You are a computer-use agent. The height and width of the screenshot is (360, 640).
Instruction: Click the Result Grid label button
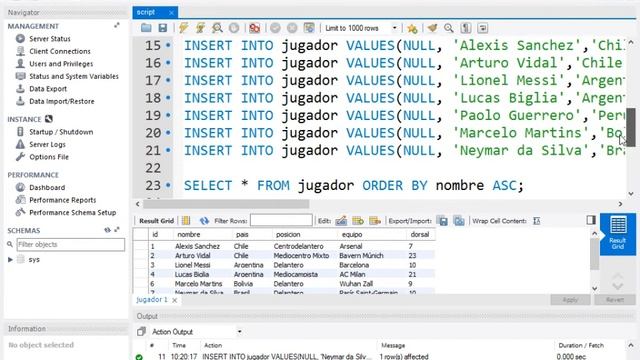[156, 221]
